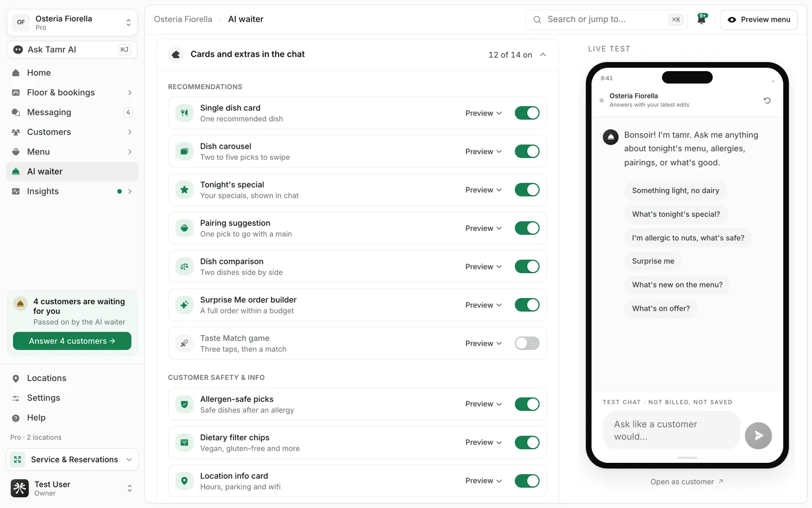Tap the Surprise me suggestion chip
The width and height of the screenshot is (812, 508).
click(653, 261)
